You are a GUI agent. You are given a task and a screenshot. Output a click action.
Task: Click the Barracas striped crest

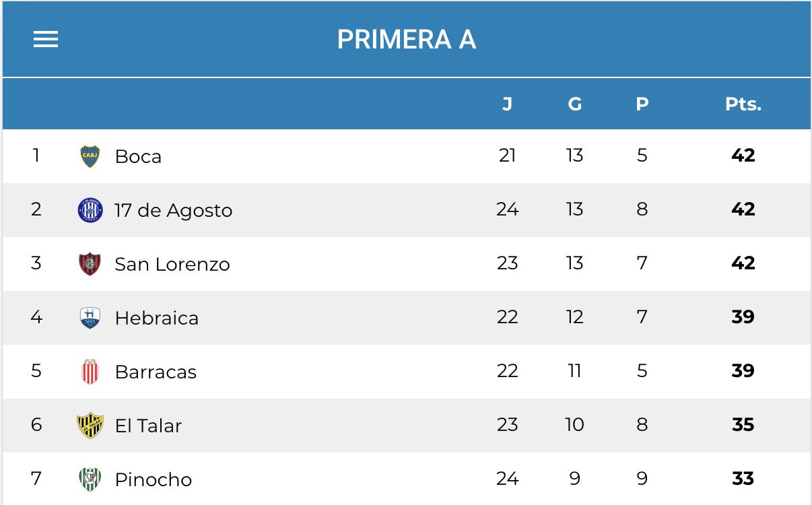pos(90,372)
